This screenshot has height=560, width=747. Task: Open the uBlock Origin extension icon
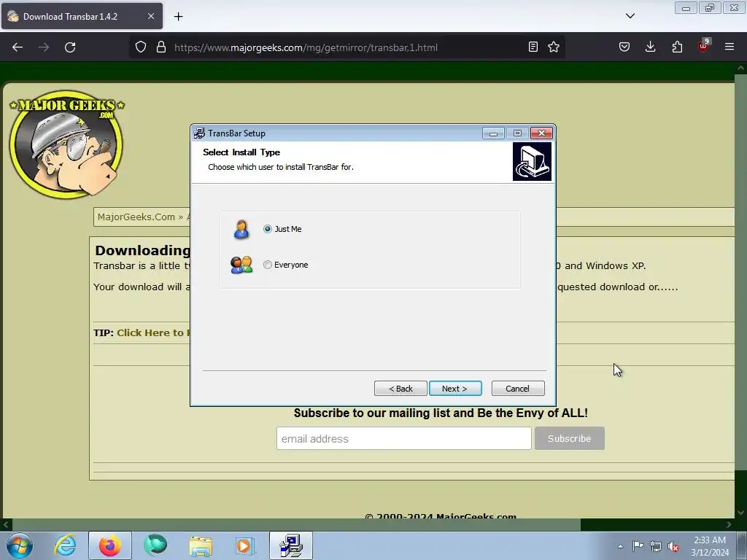pyautogui.click(x=703, y=46)
